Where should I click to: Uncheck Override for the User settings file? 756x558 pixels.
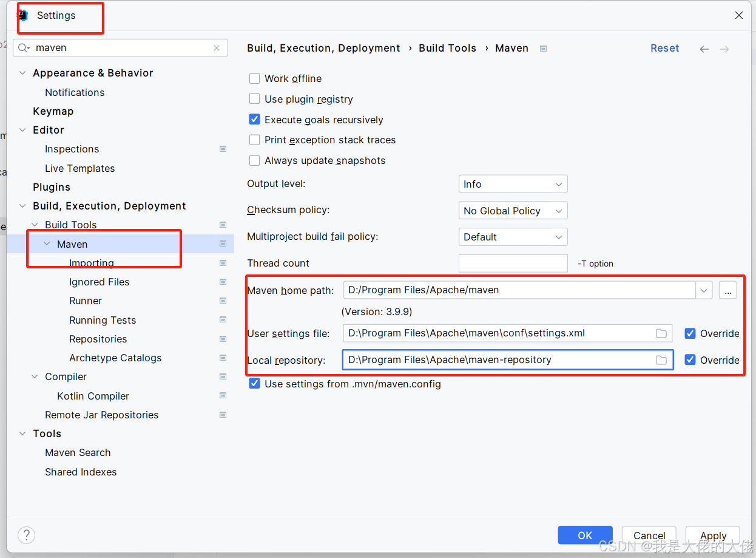pyautogui.click(x=690, y=333)
